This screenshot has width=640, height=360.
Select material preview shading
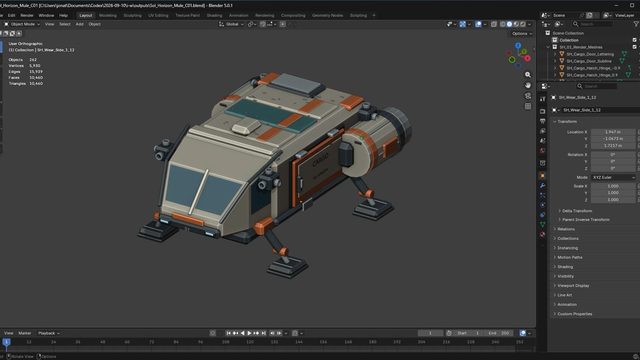click(x=516, y=24)
